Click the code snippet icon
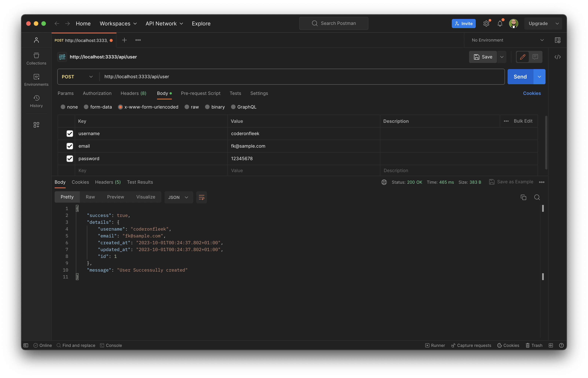The height and width of the screenshot is (378, 588). pos(557,57)
